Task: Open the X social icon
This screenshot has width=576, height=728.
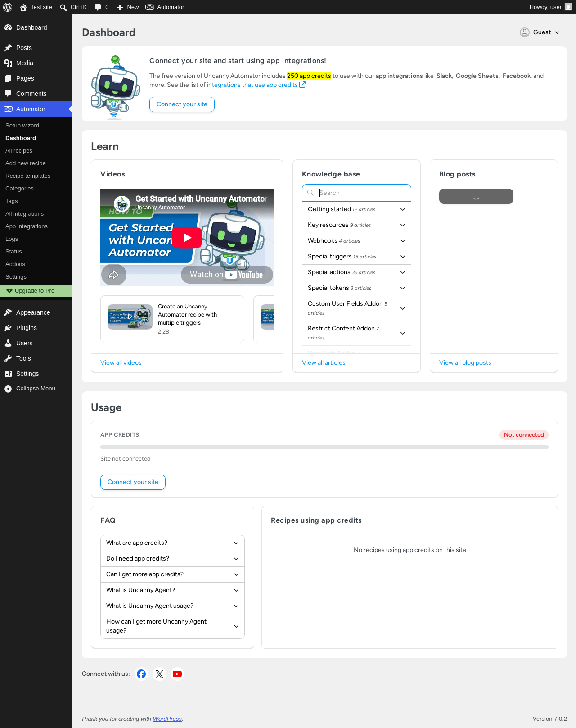Action: (x=159, y=674)
